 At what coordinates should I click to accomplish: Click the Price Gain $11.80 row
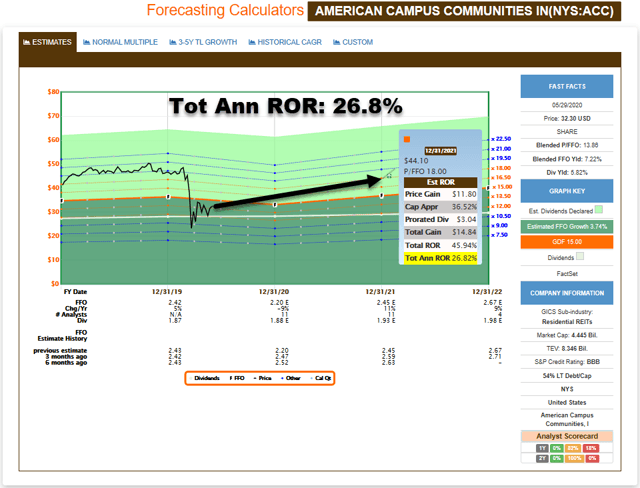(x=440, y=194)
